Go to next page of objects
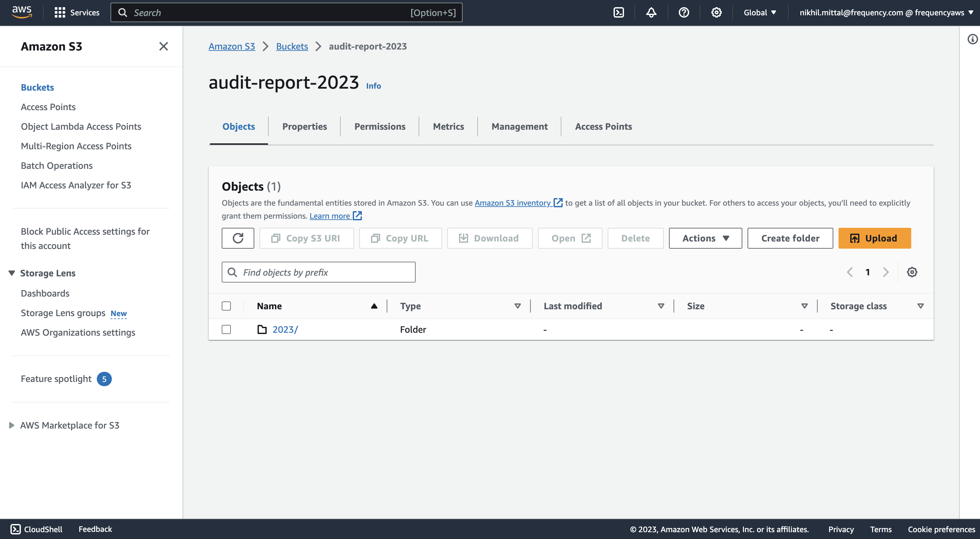Viewport: 980px width, 539px height. tap(886, 272)
